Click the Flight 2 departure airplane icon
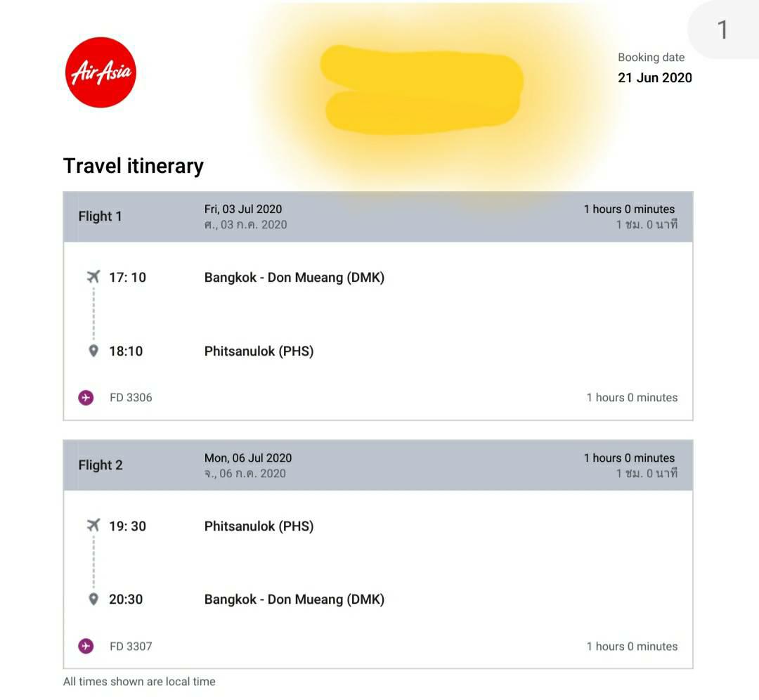Viewport: 759px width, 700px height. pos(93,525)
